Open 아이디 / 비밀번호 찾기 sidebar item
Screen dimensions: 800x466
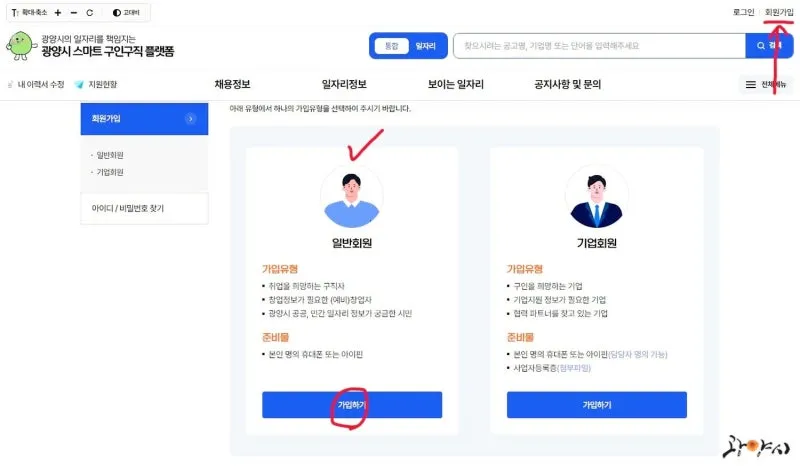coord(128,208)
